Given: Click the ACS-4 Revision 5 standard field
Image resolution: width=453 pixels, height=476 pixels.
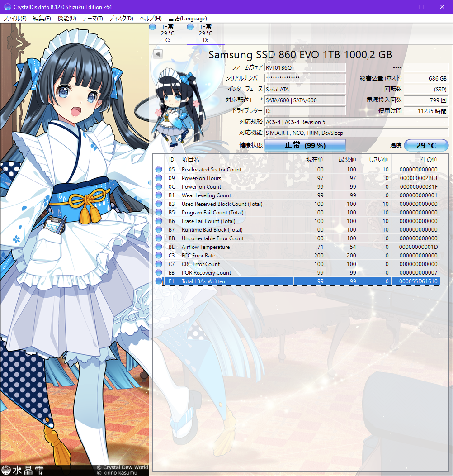Looking at the screenshot, I should click(357, 122).
